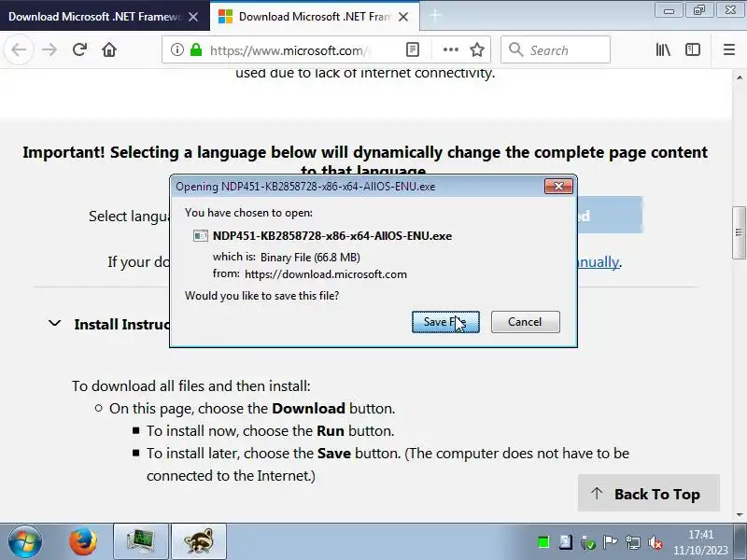Open the monitor application in taskbar

click(x=141, y=542)
